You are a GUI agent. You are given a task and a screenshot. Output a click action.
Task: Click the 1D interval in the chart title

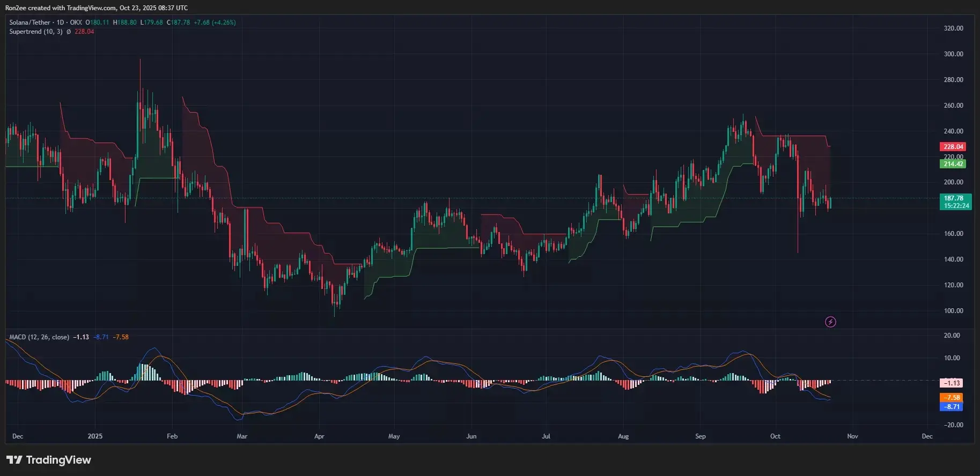(x=60, y=23)
